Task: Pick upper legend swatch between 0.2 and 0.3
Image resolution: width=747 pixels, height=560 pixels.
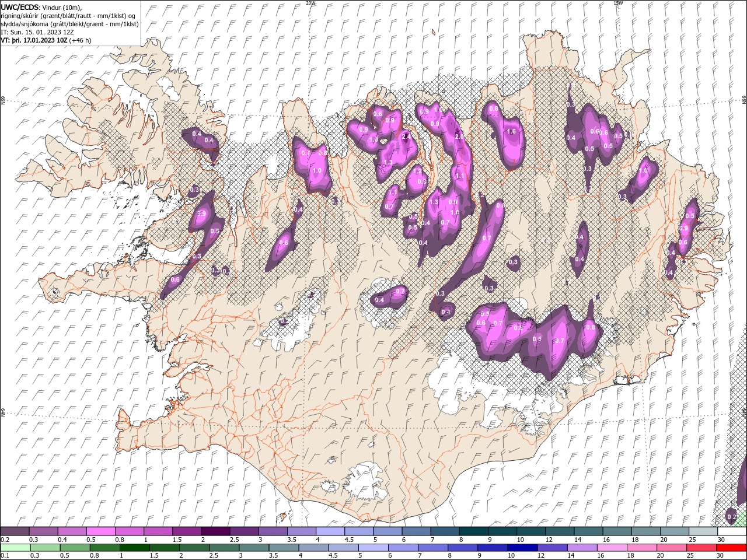Action: (15, 531)
